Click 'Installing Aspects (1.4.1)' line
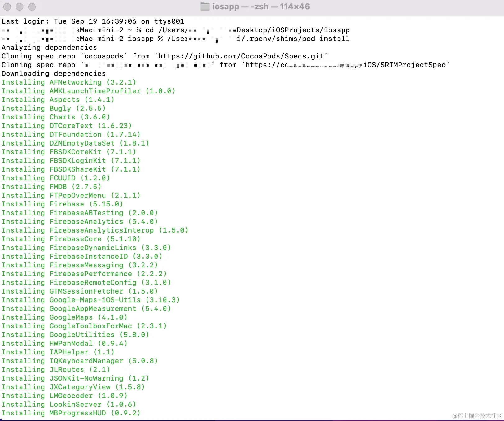Screen dimensions: 504x421 [58, 100]
